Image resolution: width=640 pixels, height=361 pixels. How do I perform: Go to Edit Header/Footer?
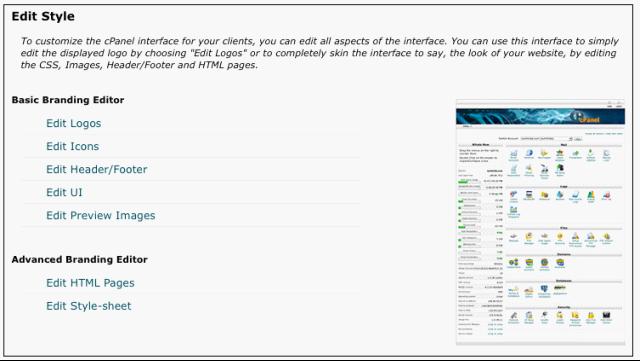(97, 169)
